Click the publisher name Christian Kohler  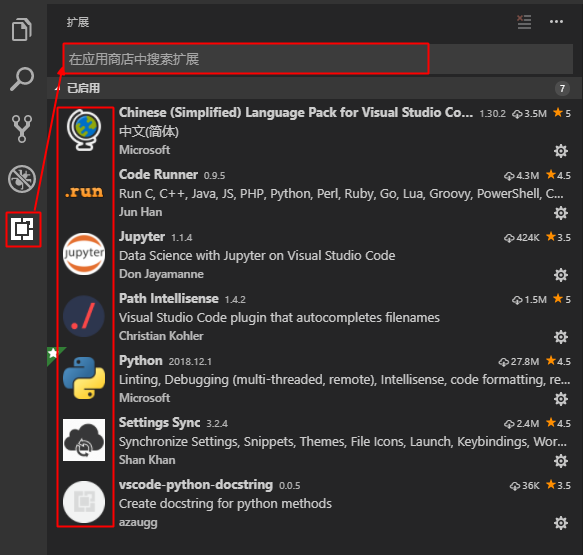pyautogui.click(x=161, y=336)
